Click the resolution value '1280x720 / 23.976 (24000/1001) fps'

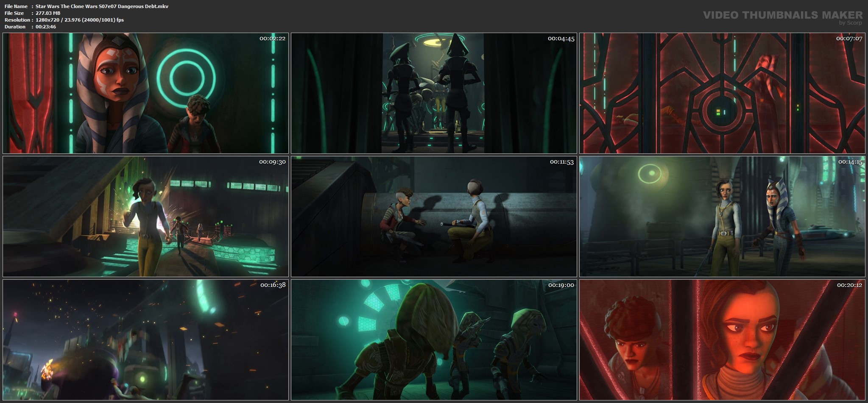[x=80, y=20]
